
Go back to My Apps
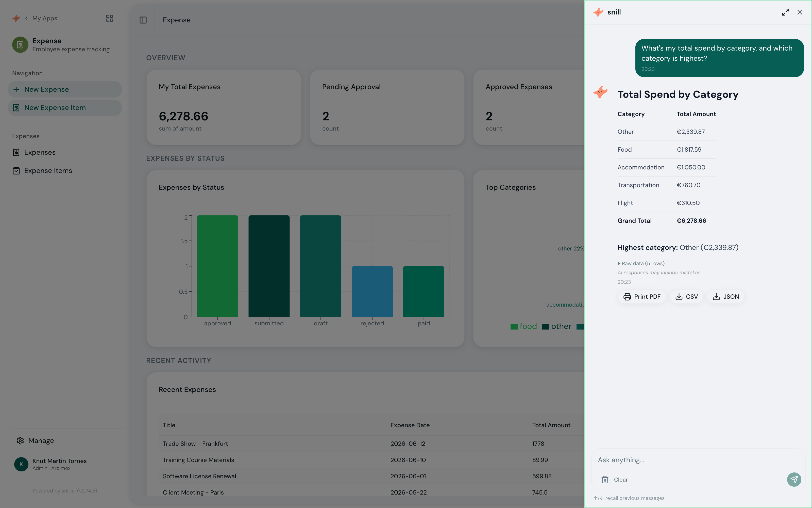tap(45, 18)
